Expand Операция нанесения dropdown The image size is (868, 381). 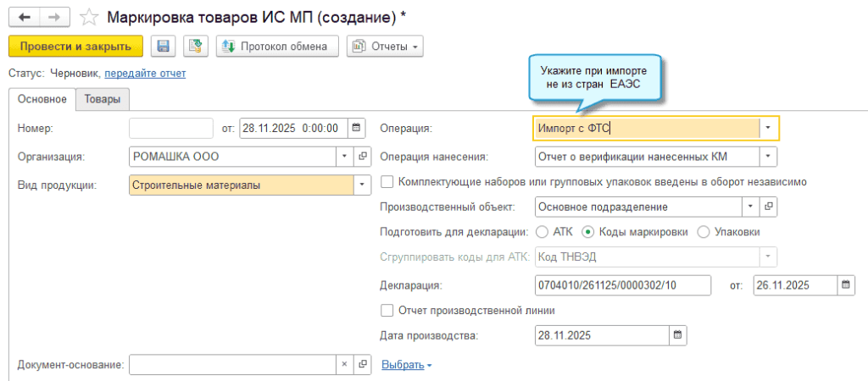point(768,157)
